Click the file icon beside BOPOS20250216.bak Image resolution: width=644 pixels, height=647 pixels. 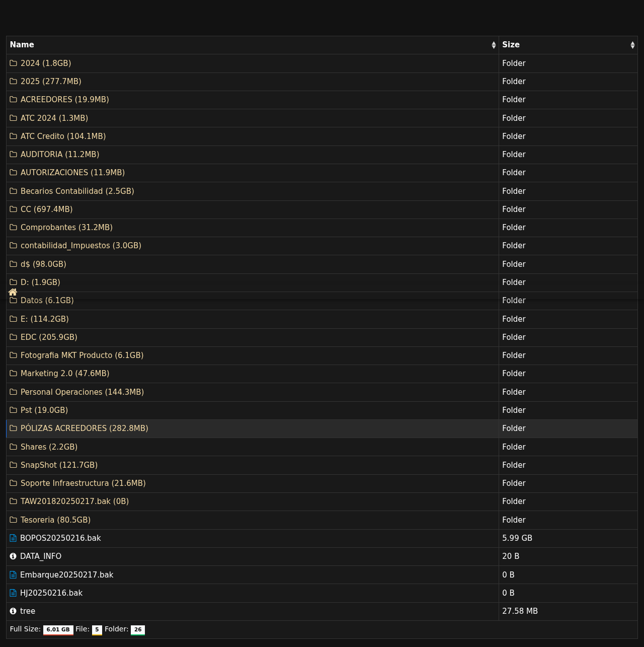coord(14,538)
